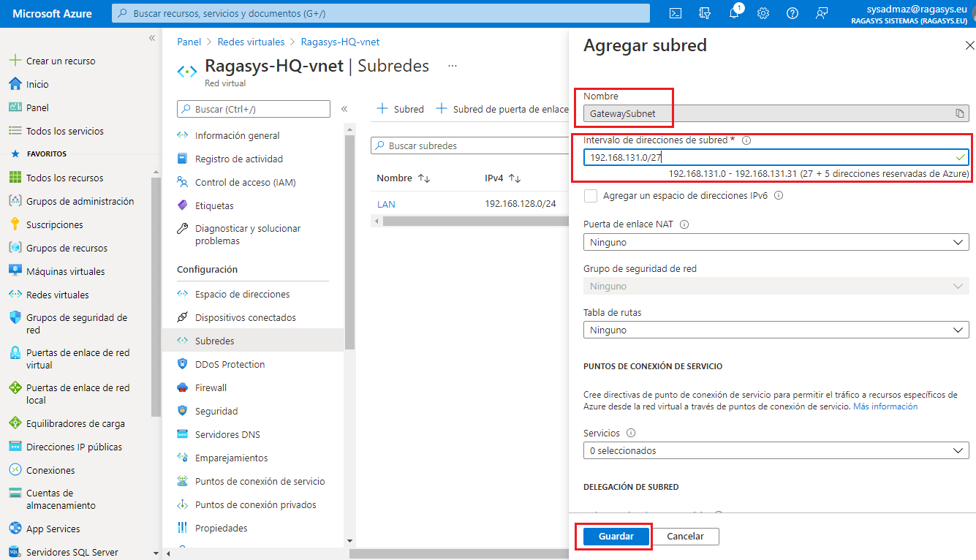Viewport: 976px width, 560px height.
Task: Copy the GatewaySubnet name to clipboard
Action: (x=959, y=113)
